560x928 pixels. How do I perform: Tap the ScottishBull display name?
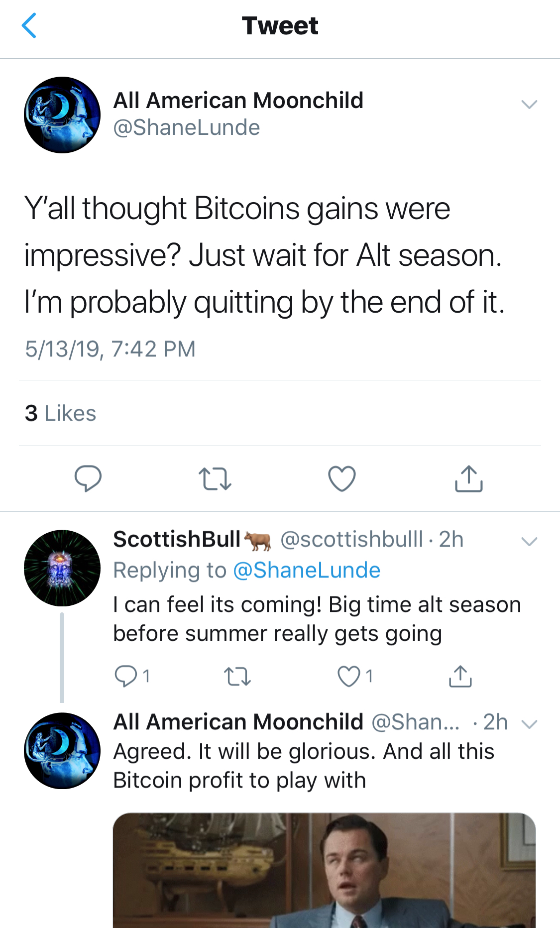177,539
